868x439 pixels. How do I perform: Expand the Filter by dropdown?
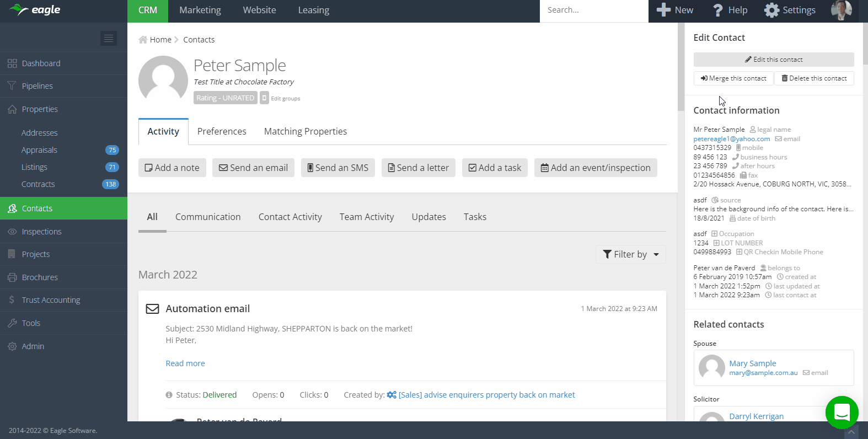(631, 254)
